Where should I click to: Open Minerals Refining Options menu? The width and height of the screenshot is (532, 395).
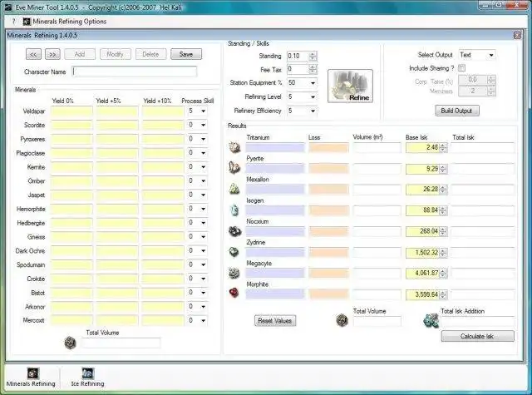click(65, 22)
